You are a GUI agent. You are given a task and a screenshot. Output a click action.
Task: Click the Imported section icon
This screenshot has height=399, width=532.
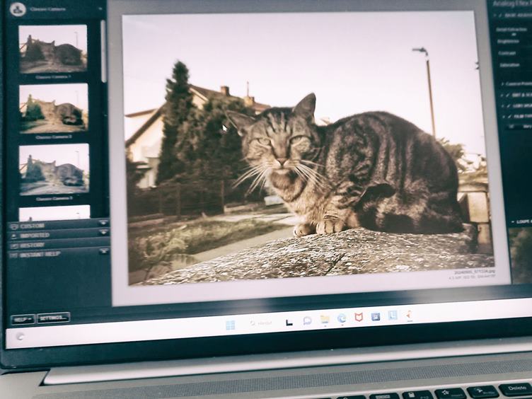point(14,236)
